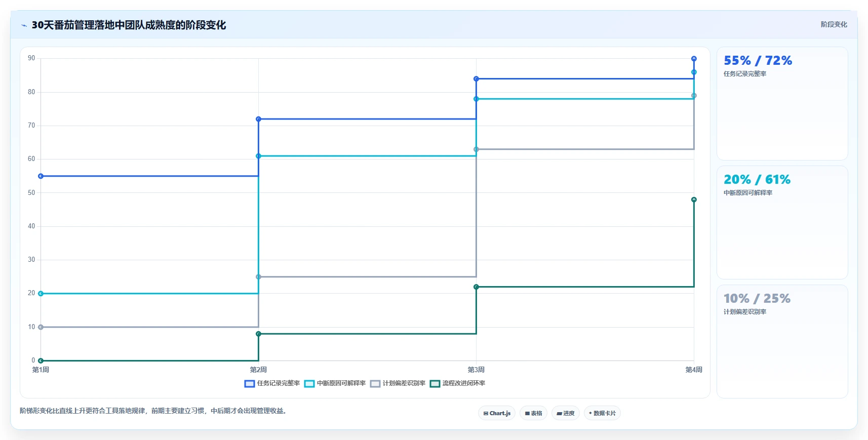The height and width of the screenshot is (440, 868).
Task: Click the 任务记录完整率 caption in the card
Action: tap(744, 74)
